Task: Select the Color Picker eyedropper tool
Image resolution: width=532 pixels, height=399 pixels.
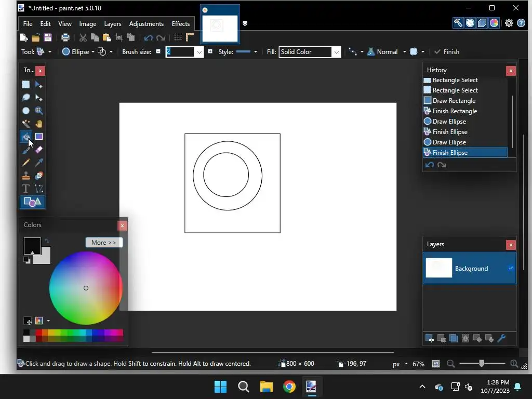Action: pos(39,163)
